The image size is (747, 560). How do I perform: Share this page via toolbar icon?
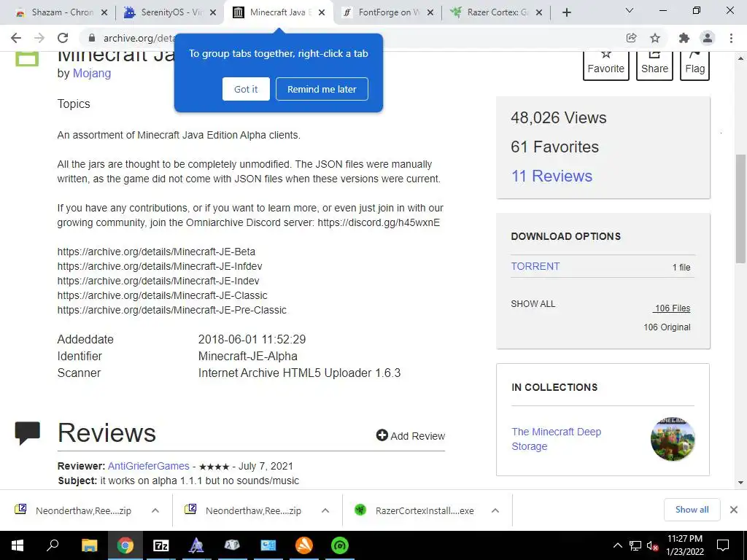click(631, 38)
